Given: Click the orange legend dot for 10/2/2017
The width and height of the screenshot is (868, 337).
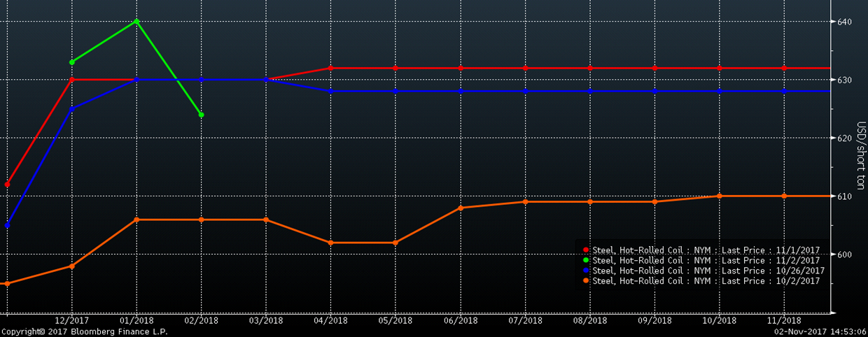Looking at the screenshot, I should [586, 280].
